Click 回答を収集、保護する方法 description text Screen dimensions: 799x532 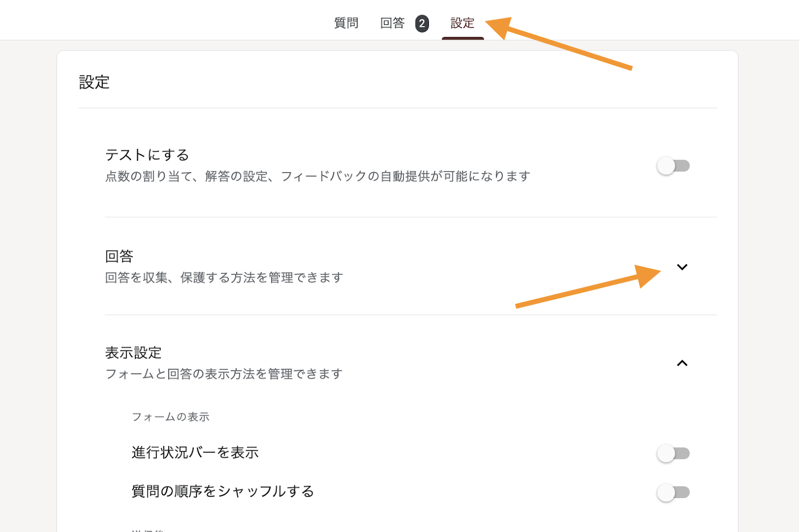pos(224,277)
